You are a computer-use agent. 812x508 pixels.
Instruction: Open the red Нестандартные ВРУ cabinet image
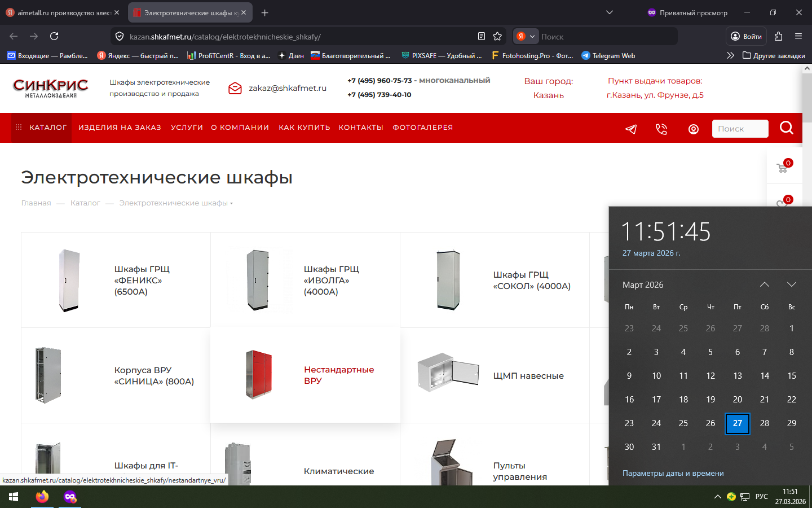pos(259,374)
